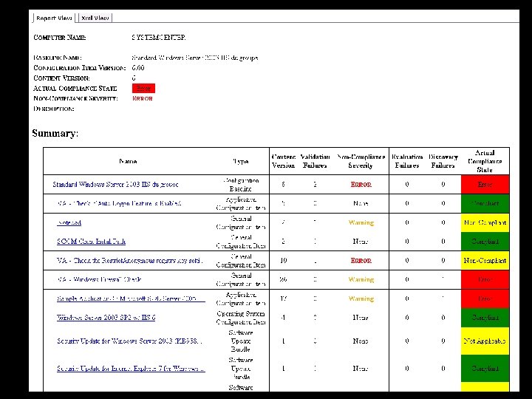Click Non-Compliant cell for RestrictAnonymous row
Image resolution: width=532 pixels, height=399 pixels.
tap(485, 261)
